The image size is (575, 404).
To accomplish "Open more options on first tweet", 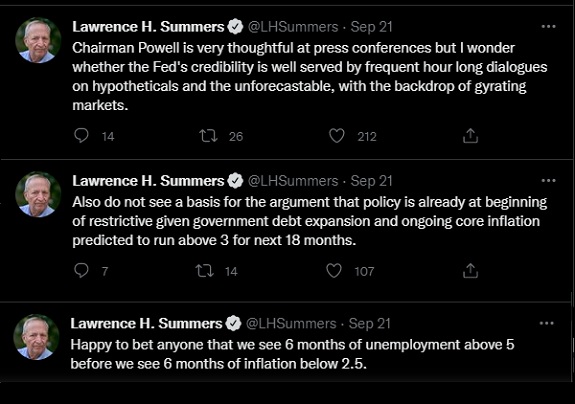I will pyautogui.click(x=548, y=26).
